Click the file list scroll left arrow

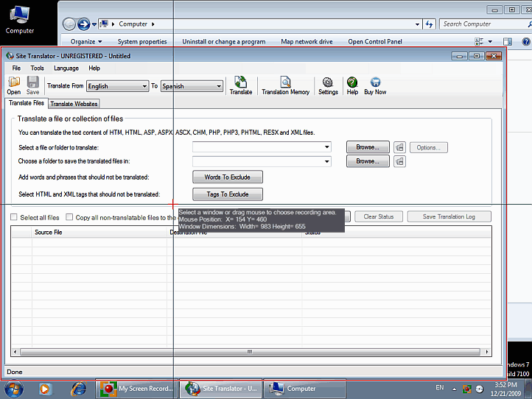(x=15, y=352)
